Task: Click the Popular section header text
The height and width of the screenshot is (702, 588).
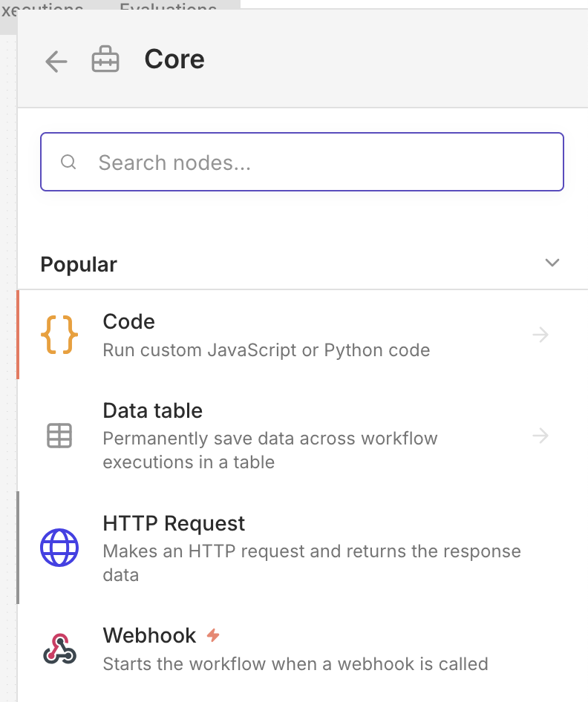Action: [x=78, y=264]
